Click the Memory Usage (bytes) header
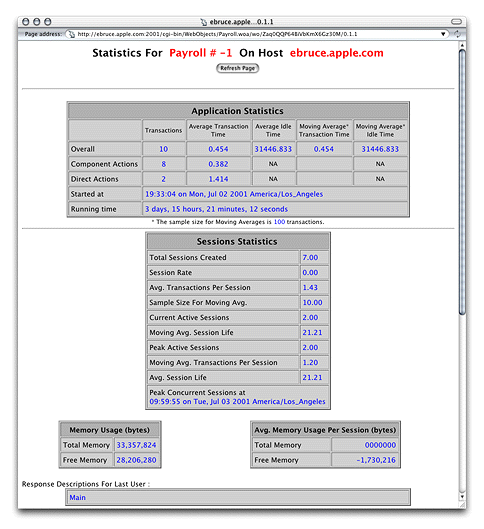This screenshot has width=484, height=529. tap(110, 430)
